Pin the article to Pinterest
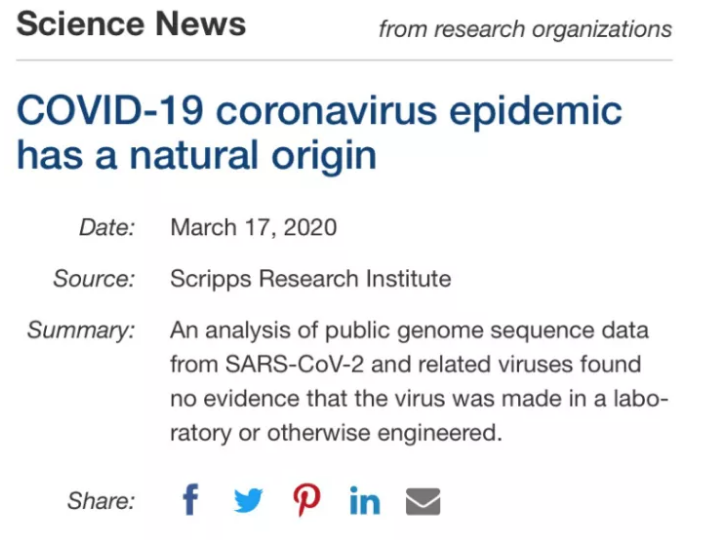Screen dimensions: 723x540 click(306, 500)
